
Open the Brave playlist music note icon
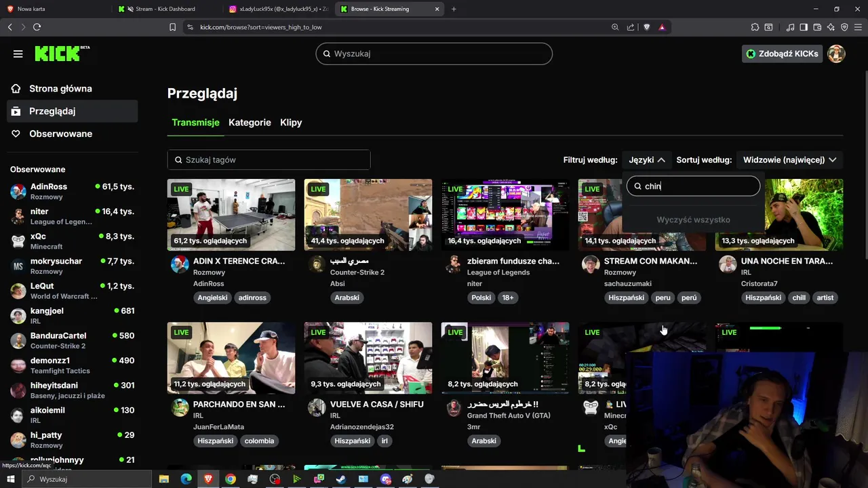click(x=790, y=27)
